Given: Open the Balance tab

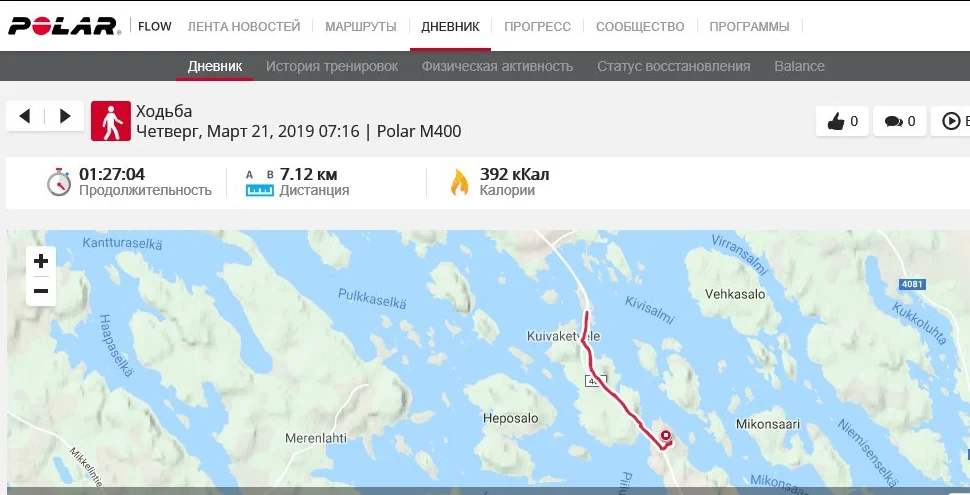Looking at the screenshot, I should (x=799, y=66).
